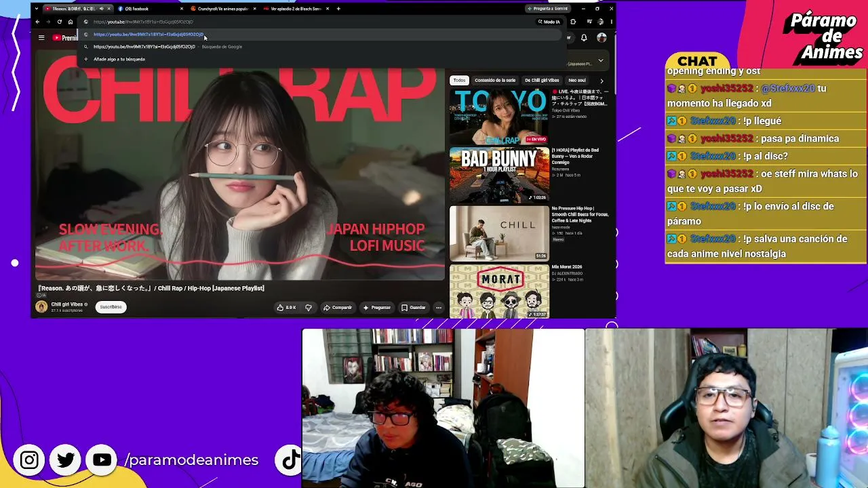Open the No Pressure Hip Hop video title
This screenshot has height=488, width=868.
point(580,214)
